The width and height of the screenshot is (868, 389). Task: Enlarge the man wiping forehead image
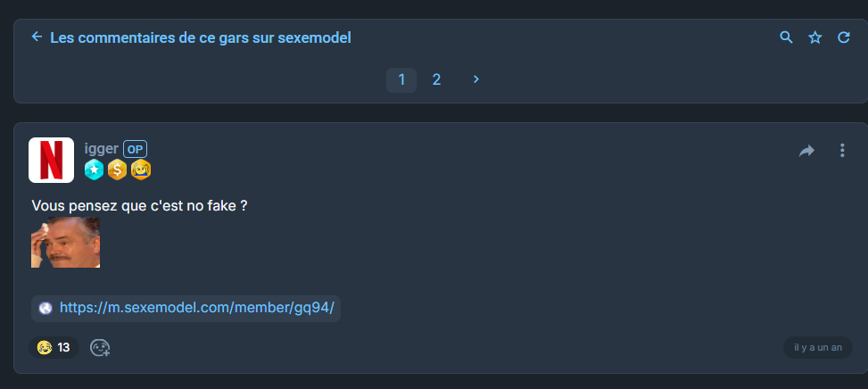65,242
